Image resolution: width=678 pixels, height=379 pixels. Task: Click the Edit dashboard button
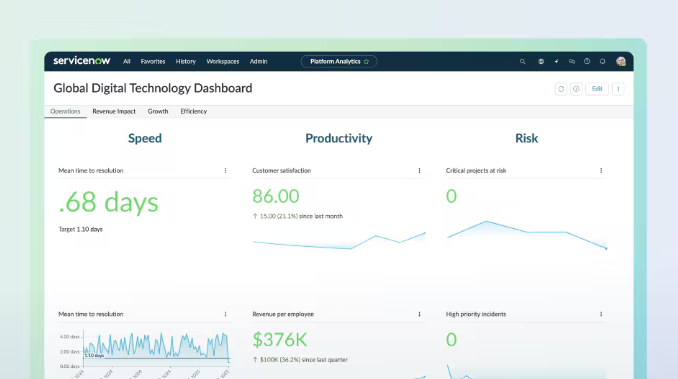597,89
